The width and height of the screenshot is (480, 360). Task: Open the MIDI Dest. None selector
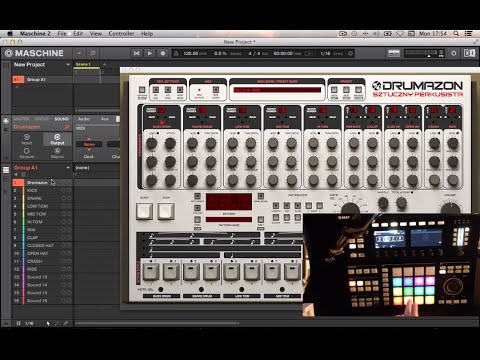[x=89, y=144]
